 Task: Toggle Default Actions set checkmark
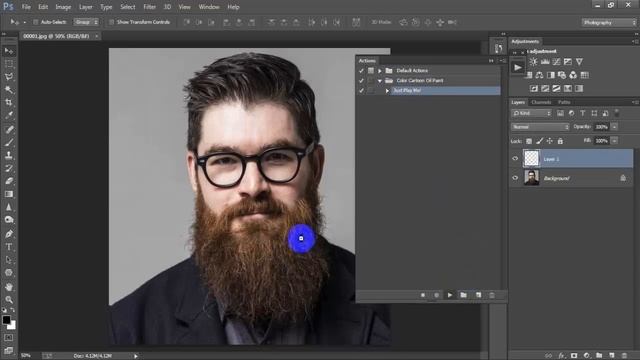pyautogui.click(x=361, y=71)
